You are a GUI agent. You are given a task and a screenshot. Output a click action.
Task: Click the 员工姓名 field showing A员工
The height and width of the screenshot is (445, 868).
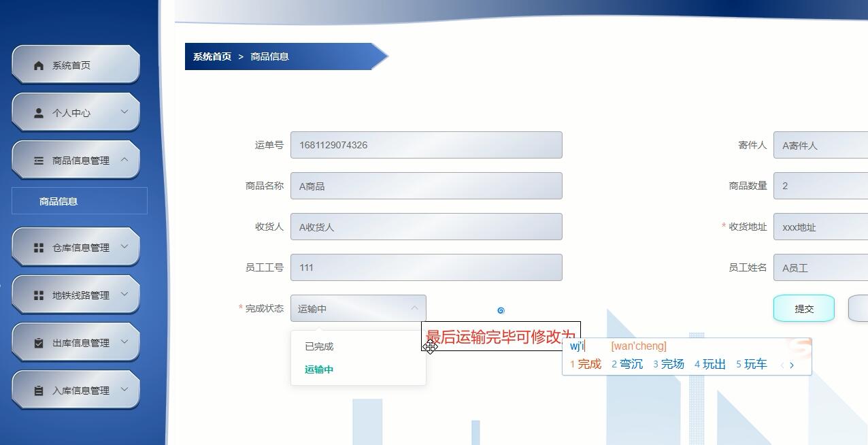[x=820, y=267]
